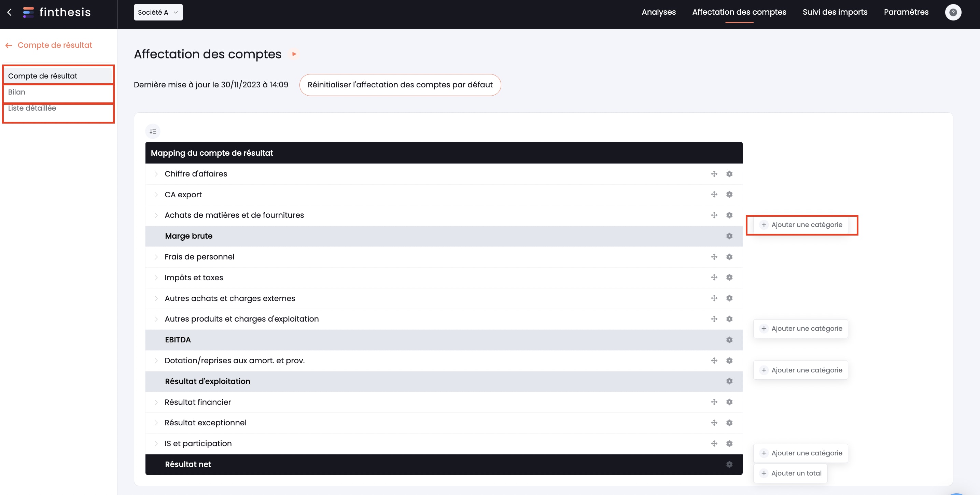Click Ajouter une catégorie beside Marge brute

coord(800,225)
